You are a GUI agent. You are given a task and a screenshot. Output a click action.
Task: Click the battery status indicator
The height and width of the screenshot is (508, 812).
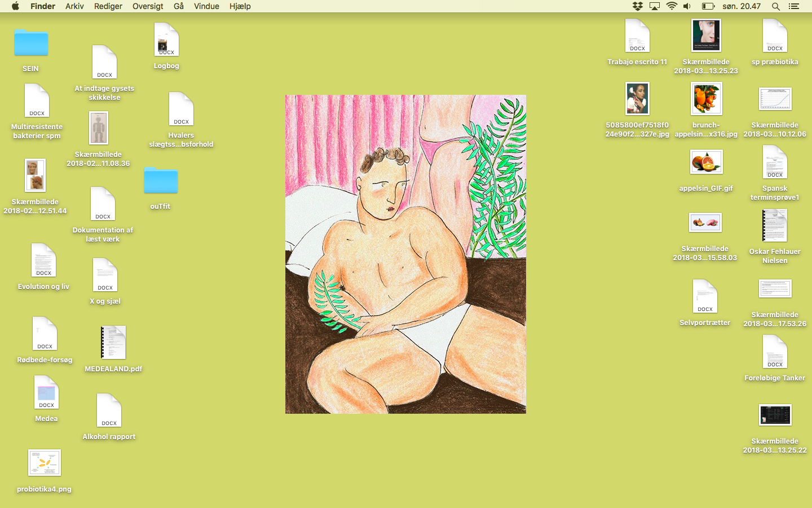click(708, 6)
